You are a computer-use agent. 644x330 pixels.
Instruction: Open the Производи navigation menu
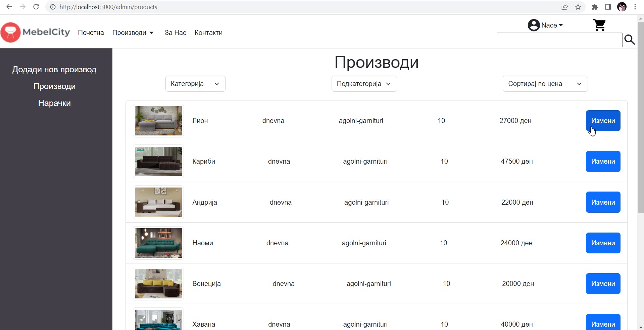133,33
